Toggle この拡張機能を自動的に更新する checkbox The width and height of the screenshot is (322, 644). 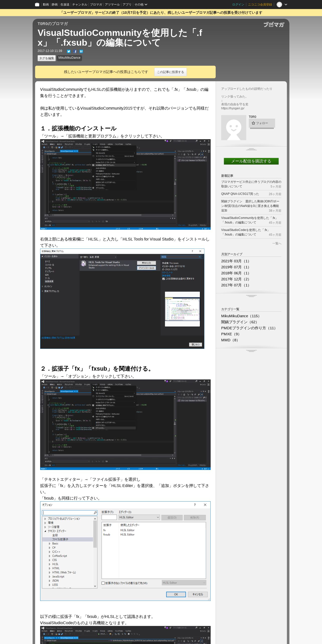(164, 279)
